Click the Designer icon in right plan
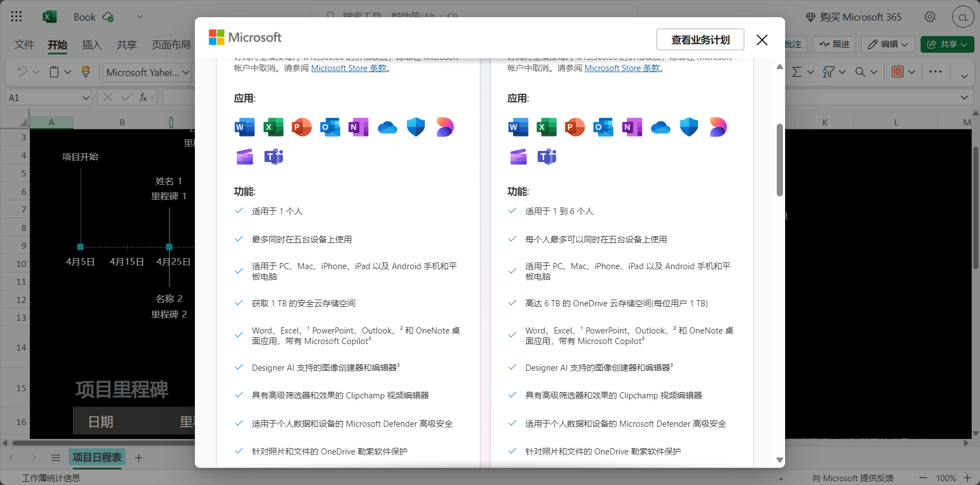The width and height of the screenshot is (980, 485). coord(718,127)
